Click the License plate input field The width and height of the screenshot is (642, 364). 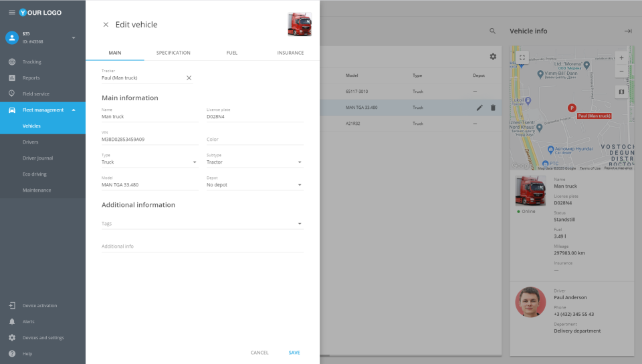[255, 117]
